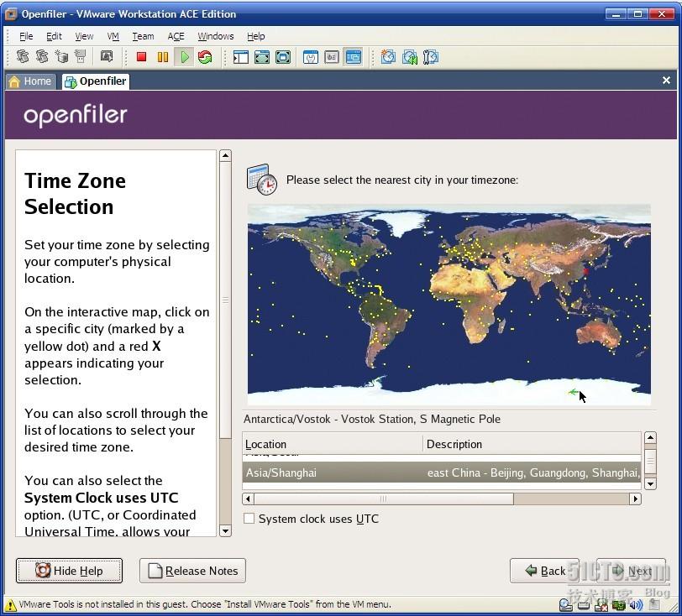Click the Back button
This screenshot has height=616, width=682.
click(544, 571)
